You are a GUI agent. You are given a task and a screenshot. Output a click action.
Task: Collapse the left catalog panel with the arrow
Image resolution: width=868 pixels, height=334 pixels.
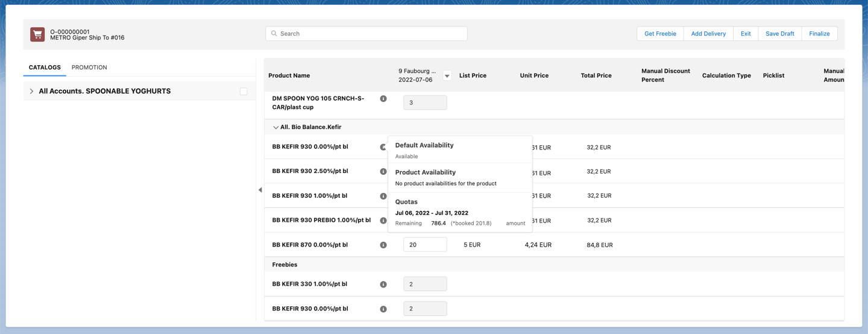click(260, 190)
